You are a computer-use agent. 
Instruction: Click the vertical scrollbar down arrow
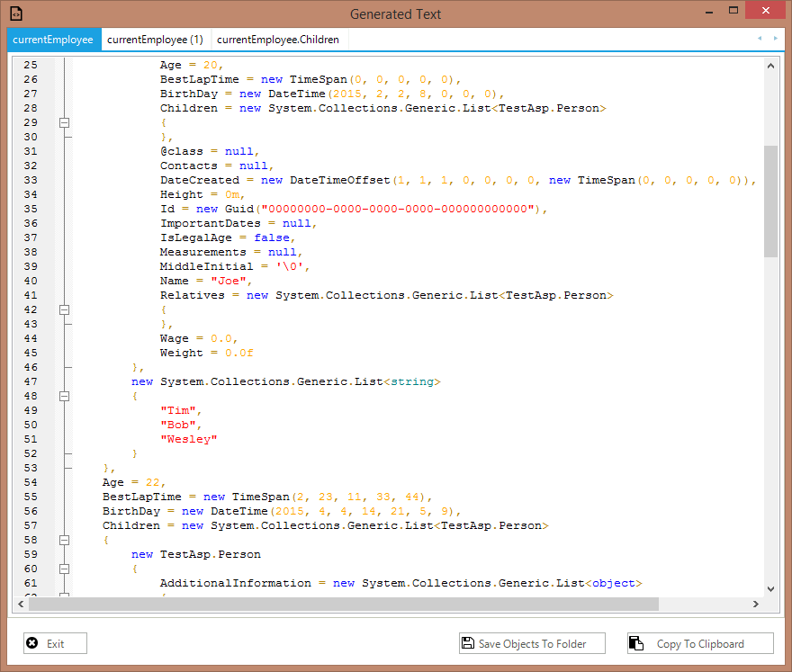click(x=770, y=588)
